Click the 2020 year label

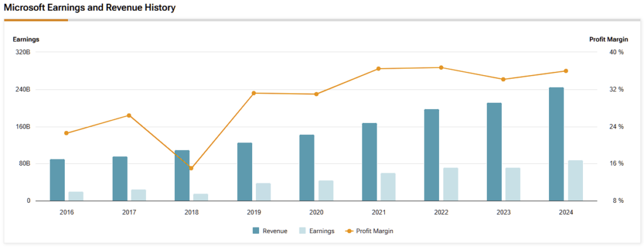(316, 213)
